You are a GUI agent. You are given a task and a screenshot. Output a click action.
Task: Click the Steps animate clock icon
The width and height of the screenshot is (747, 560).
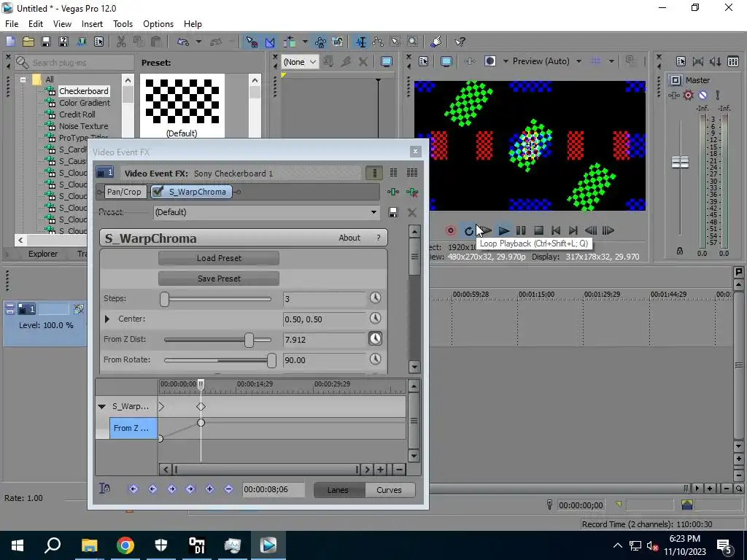coord(376,298)
